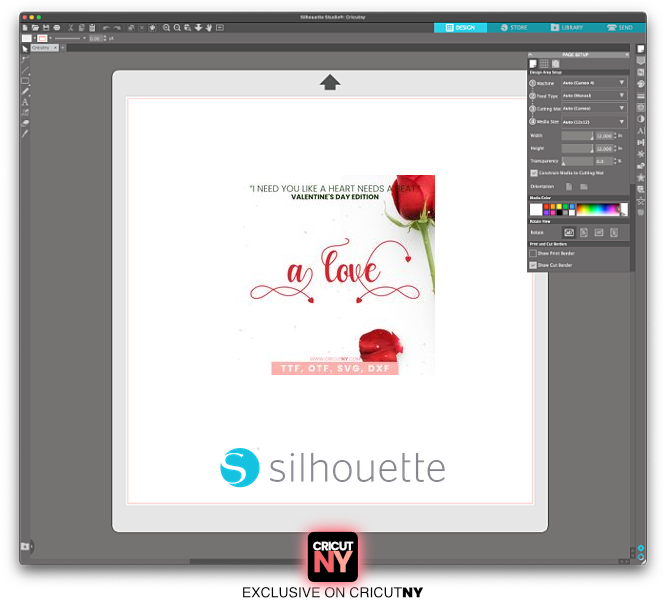Select the second Rotate View option

coord(584,232)
